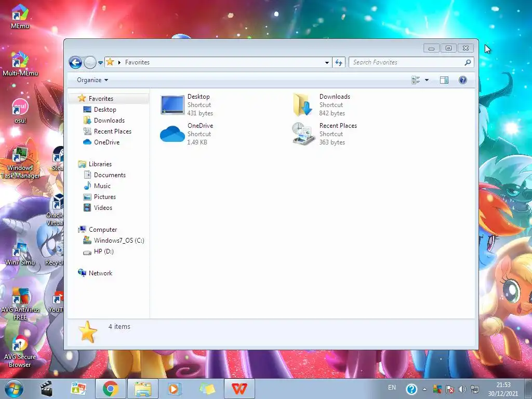Open Music library in navigation pane
This screenshot has height=399, width=532.
(102, 186)
